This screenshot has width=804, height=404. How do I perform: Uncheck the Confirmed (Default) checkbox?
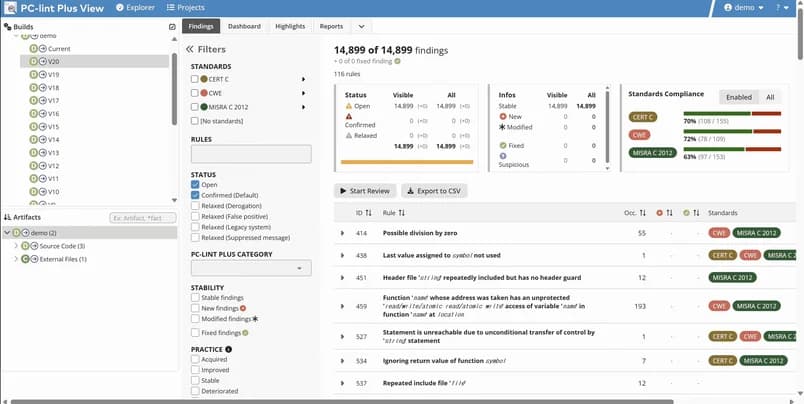195,195
